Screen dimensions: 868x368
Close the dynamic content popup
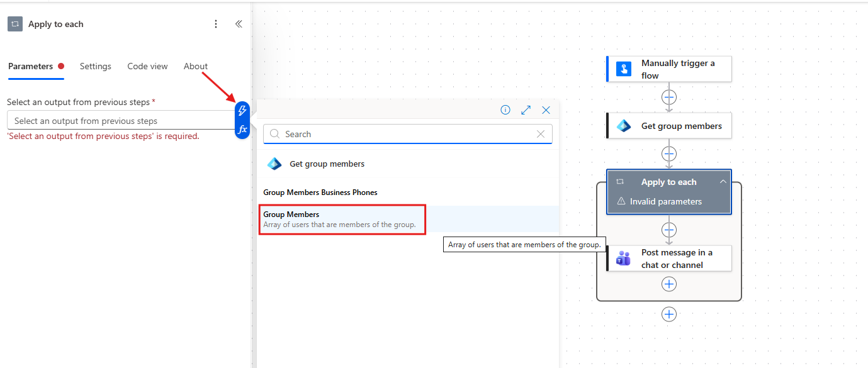point(546,110)
